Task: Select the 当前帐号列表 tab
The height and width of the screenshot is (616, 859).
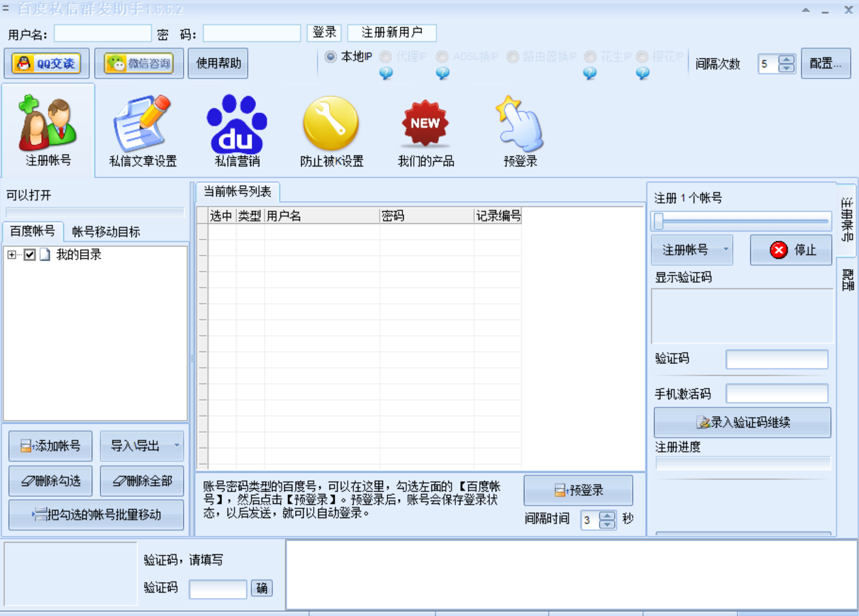Action: point(237,192)
